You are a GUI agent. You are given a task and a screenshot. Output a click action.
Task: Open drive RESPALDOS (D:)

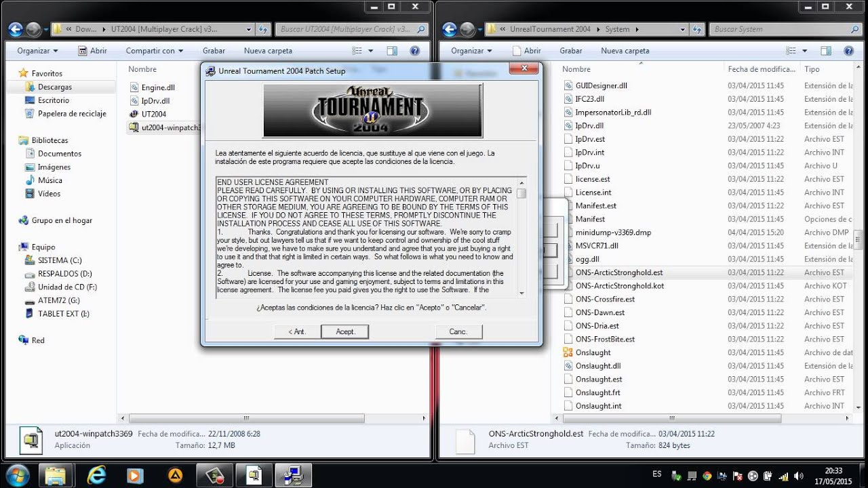(x=64, y=274)
